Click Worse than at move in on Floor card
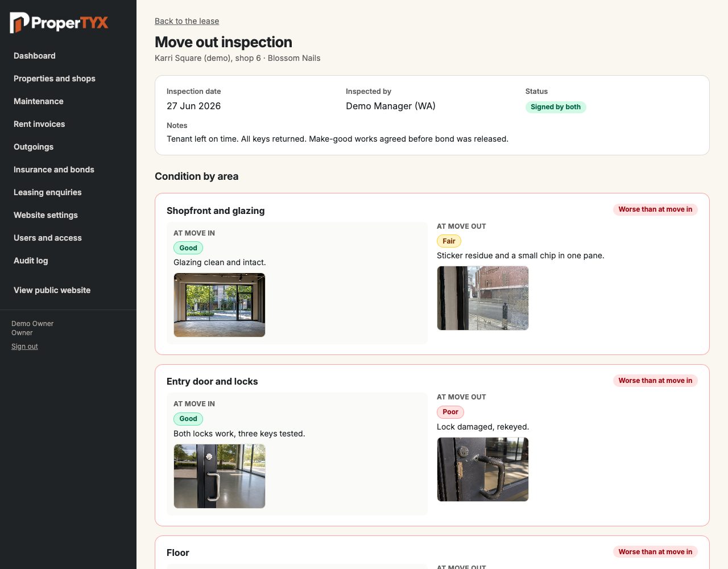This screenshot has height=569, width=728. click(655, 552)
